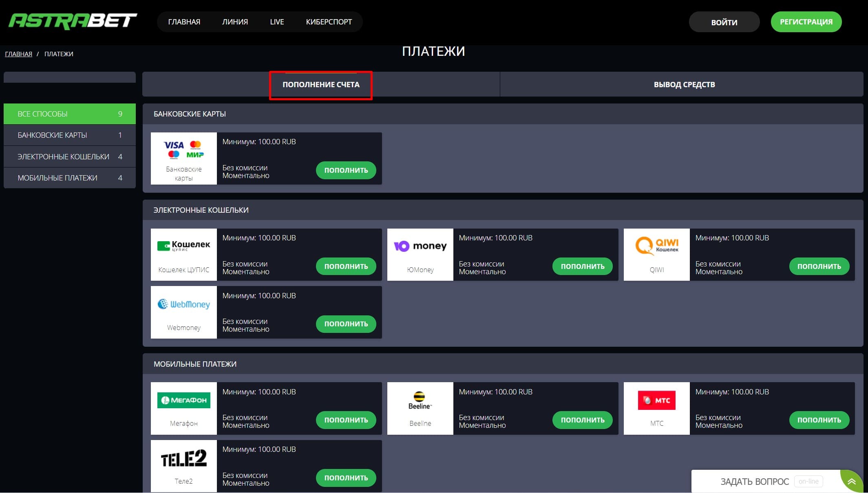Click the green Регистрация button
The height and width of the screenshot is (493, 868).
806,22
